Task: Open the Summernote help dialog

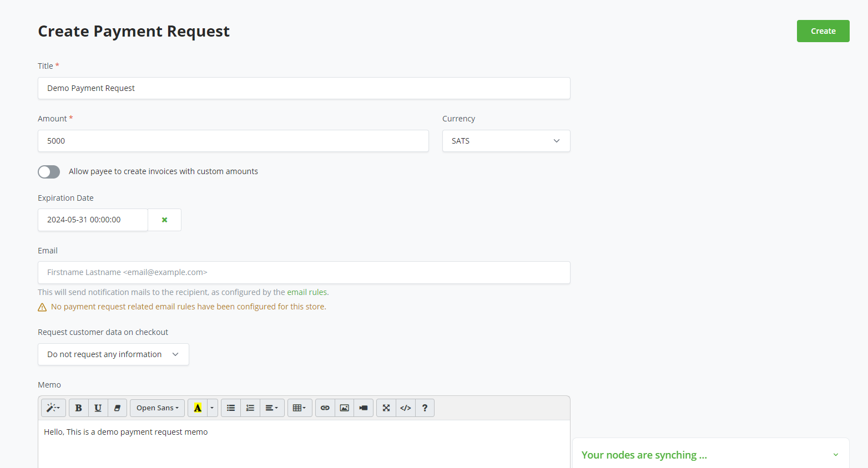Action: click(425, 408)
